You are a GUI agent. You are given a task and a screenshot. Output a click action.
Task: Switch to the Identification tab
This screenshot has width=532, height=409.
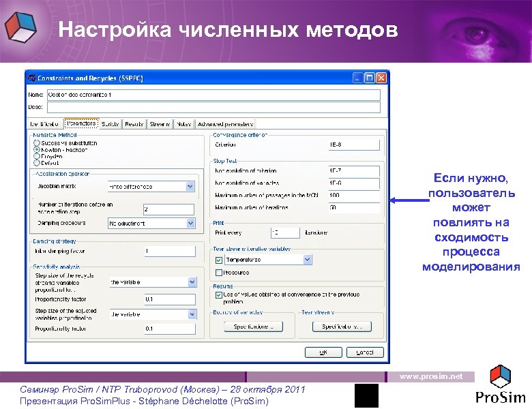click(x=45, y=124)
